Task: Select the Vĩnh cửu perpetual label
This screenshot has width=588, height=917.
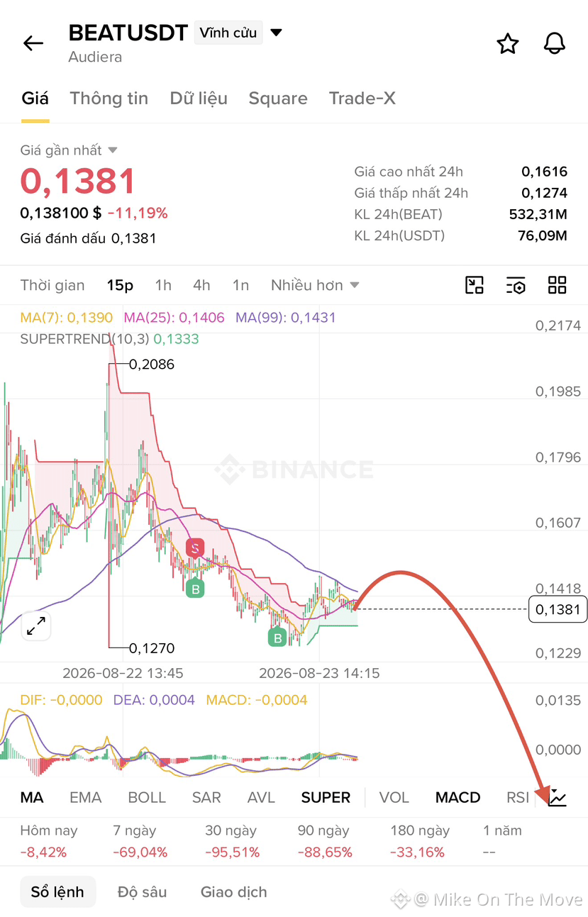Action: 228,33
